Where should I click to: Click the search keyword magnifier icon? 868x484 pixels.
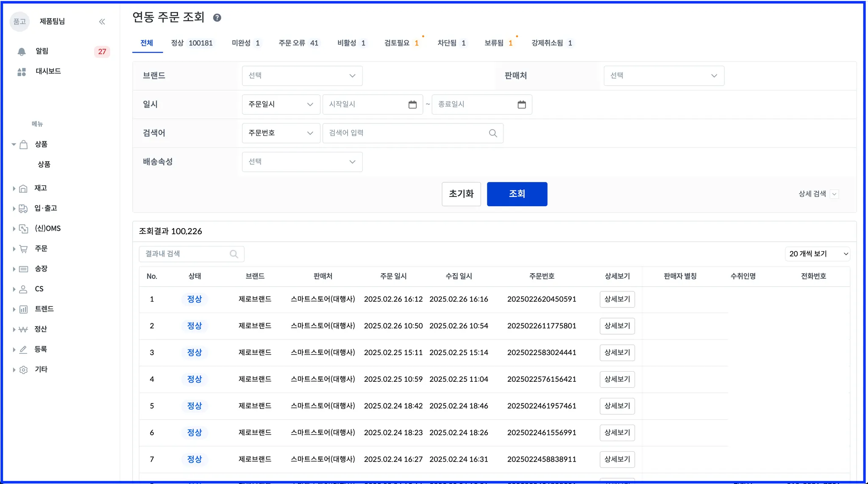[x=492, y=133]
